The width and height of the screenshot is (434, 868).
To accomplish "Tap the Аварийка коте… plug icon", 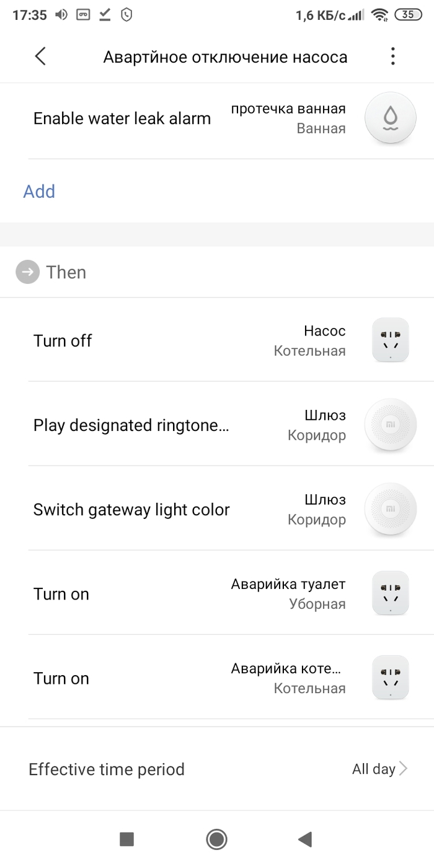I will click(390, 678).
